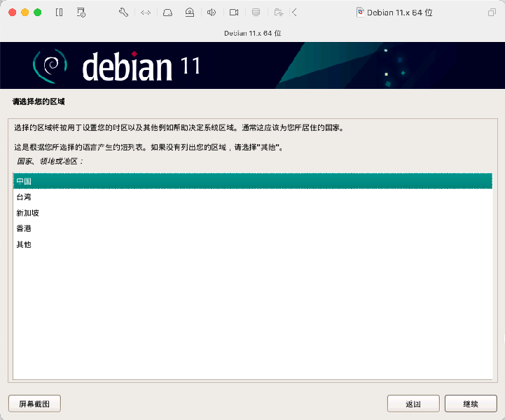This screenshot has height=420, width=505.
Task: Select 香港 in the region list
Action: pyautogui.click(x=253, y=228)
